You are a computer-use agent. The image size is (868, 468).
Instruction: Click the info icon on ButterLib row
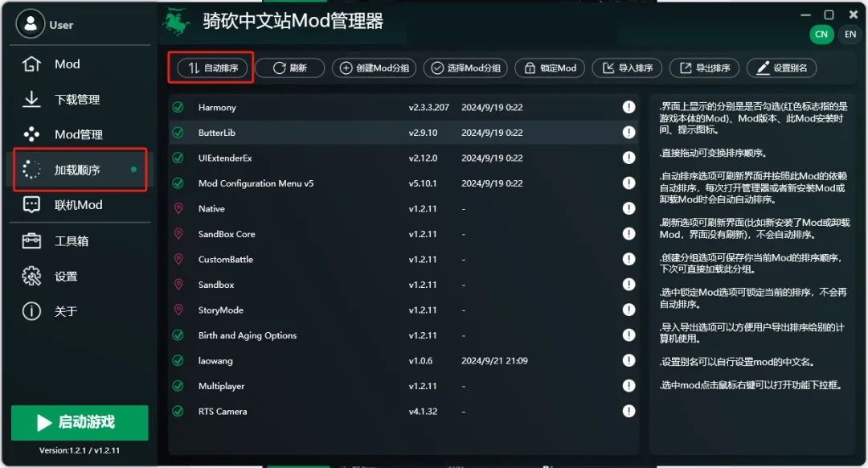628,133
